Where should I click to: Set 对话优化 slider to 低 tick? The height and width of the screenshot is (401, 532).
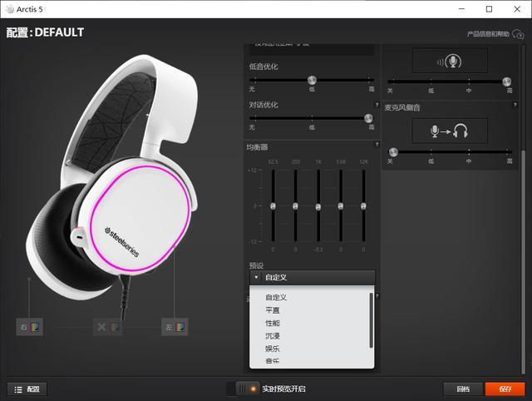tap(312, 118)
